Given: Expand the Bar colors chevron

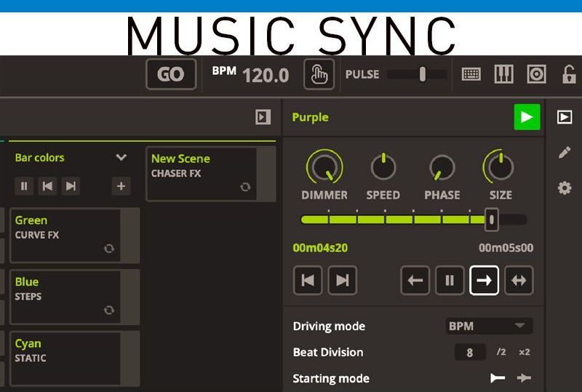Looking at the screenshot, I should click(x=121, y=157).
